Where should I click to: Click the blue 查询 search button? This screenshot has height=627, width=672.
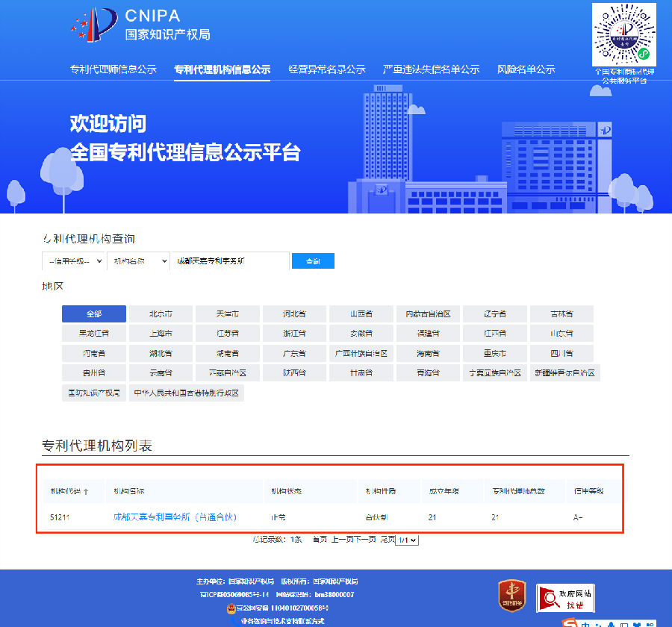tap(313, 261)
